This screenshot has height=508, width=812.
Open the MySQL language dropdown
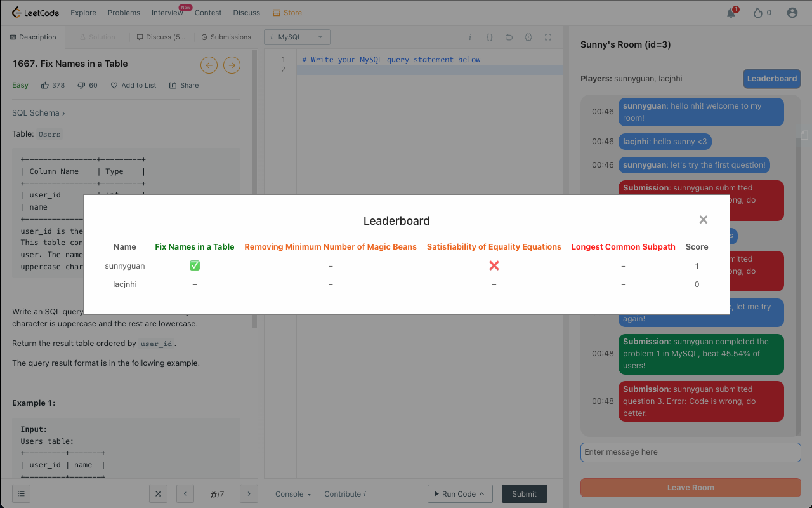297,37
